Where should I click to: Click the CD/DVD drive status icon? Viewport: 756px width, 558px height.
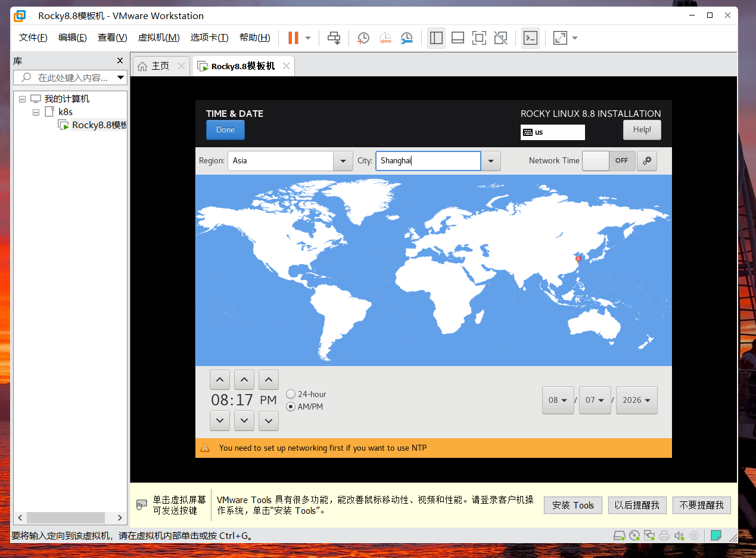click(634, 535)
